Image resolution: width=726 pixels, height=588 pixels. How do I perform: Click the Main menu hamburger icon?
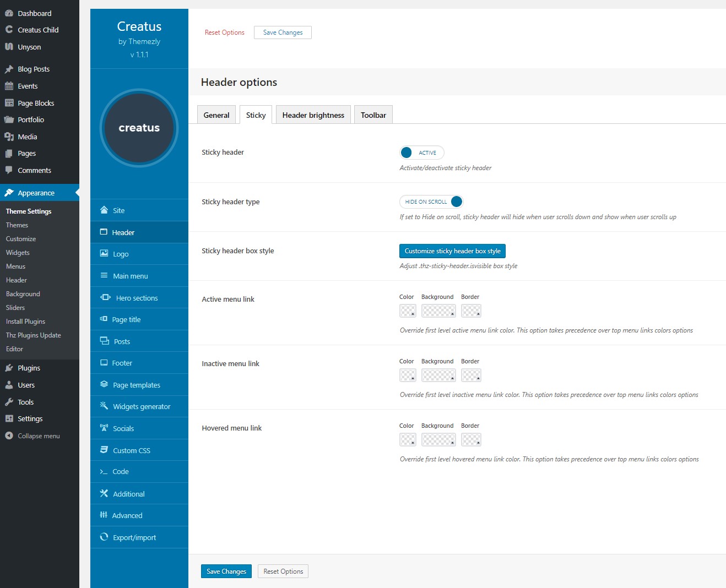[x=104, y=275]
